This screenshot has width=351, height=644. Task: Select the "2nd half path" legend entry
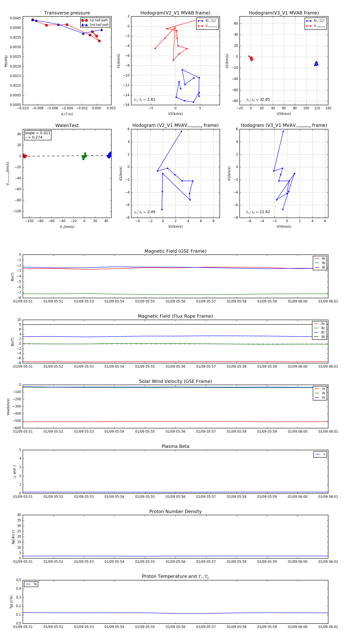point(95,25)
